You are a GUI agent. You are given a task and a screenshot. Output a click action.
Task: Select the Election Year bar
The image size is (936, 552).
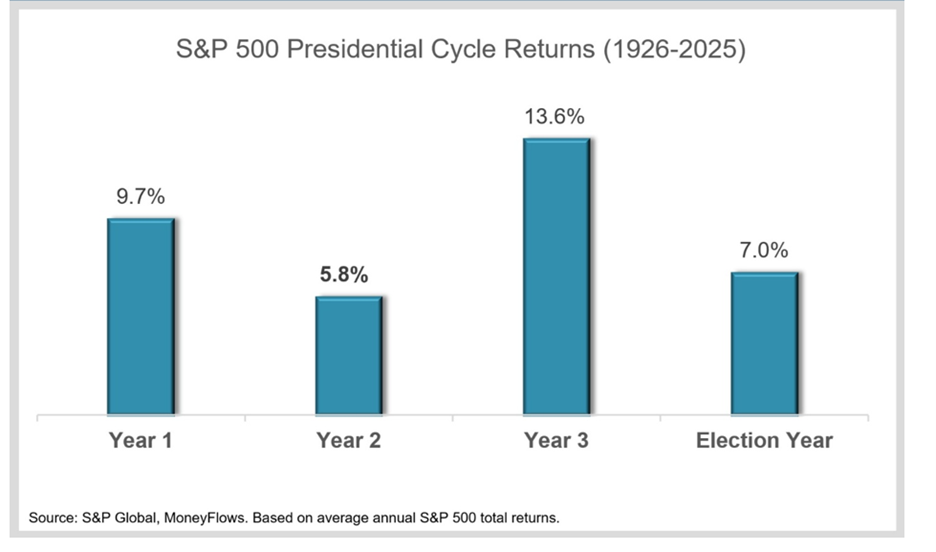(x=764, y=343)
